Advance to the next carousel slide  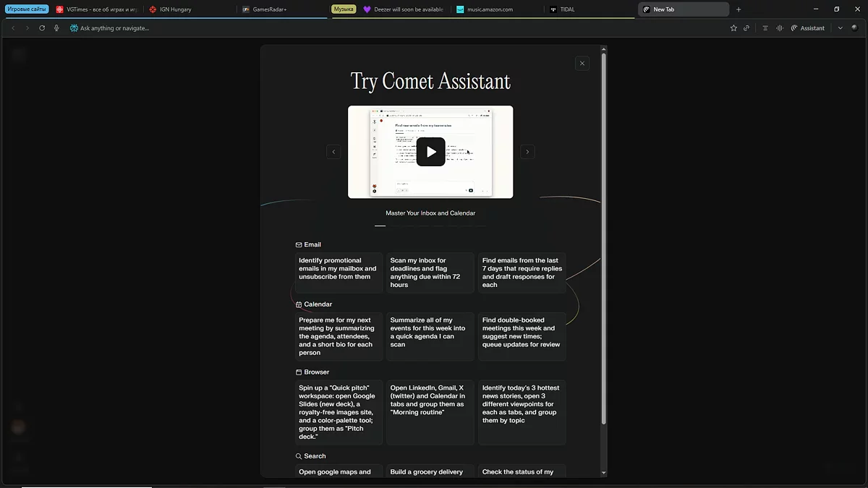coord(527,152)
